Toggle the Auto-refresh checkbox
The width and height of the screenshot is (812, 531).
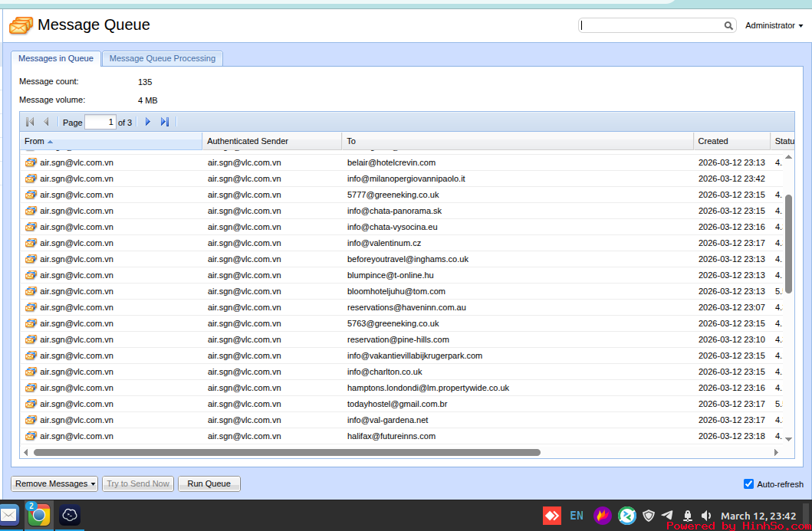748,483
